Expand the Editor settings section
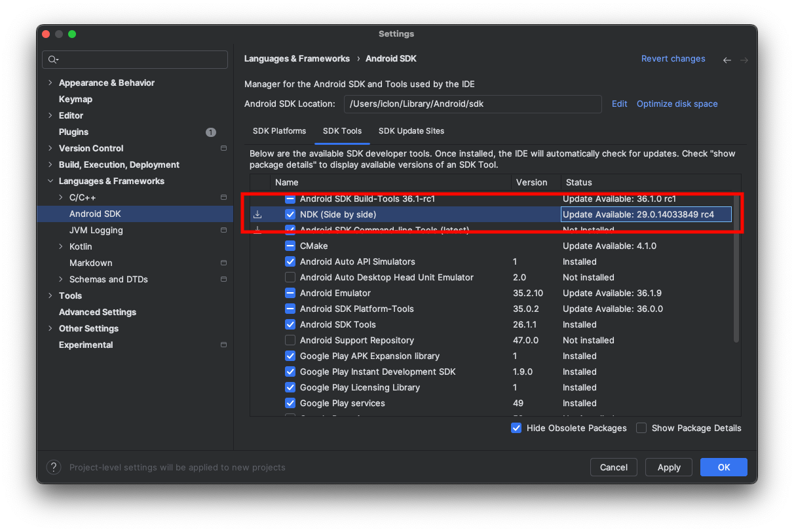This screenshot has width=794, height=532. 50,115
